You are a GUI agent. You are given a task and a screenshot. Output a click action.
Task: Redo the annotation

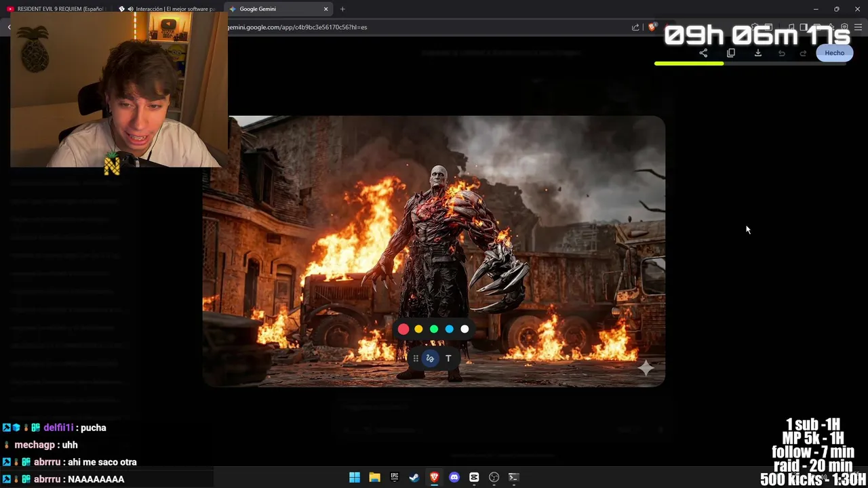click(804, 53)
